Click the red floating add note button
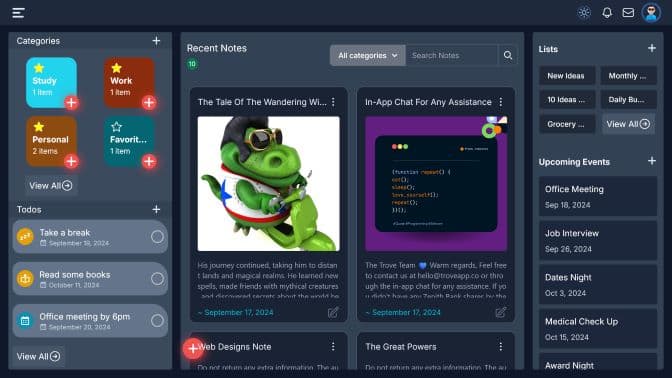This screenshot has width=672, height=378. pyautogui.click(x=192, y=348)
